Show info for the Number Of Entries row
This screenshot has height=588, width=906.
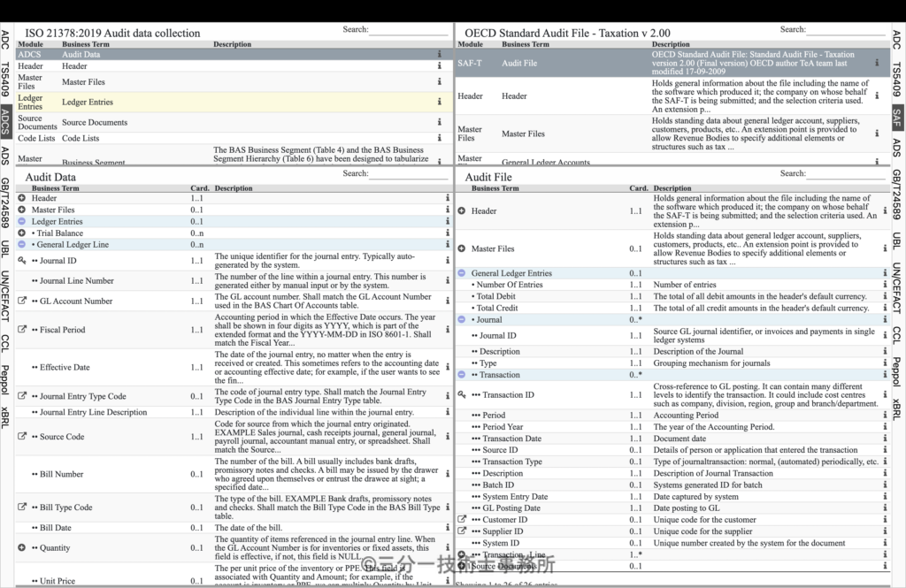(885, 284)
